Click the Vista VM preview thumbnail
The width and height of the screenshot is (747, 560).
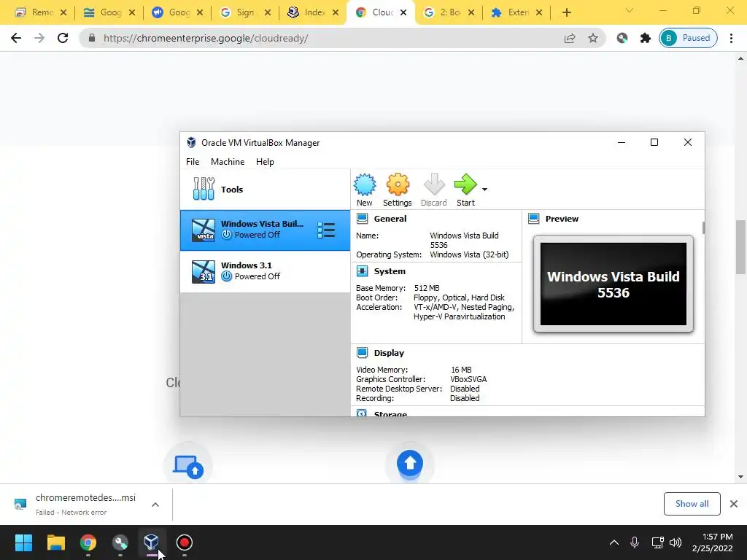[x=613, y=284]
